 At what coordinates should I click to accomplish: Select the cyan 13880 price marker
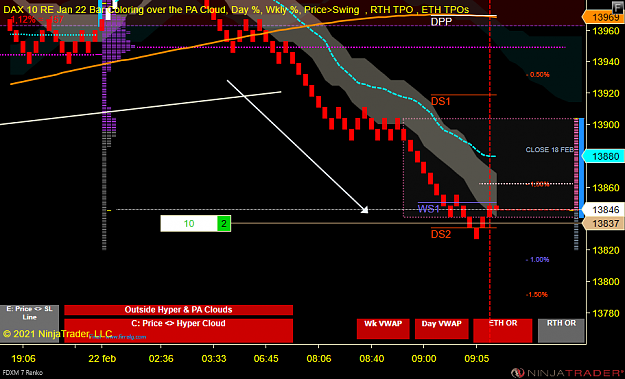point(603,156)
